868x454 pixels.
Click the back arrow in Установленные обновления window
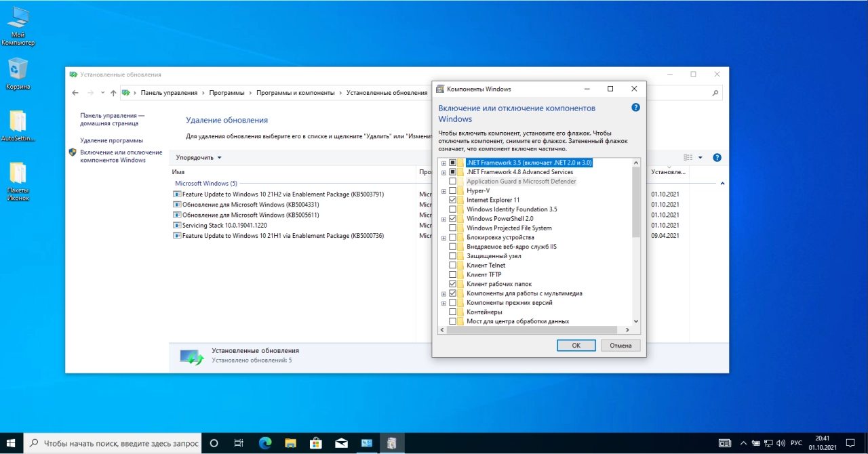click(75, 93)
